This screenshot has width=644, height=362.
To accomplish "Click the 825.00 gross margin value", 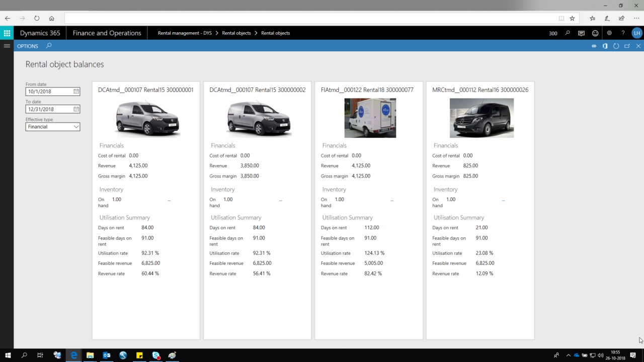I will (x=470, y=176).
